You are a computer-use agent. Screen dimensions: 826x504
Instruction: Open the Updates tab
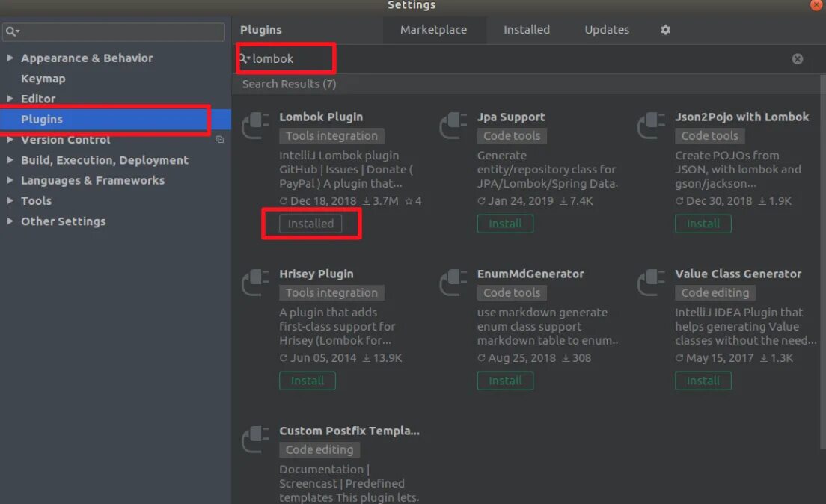[606, 30]
